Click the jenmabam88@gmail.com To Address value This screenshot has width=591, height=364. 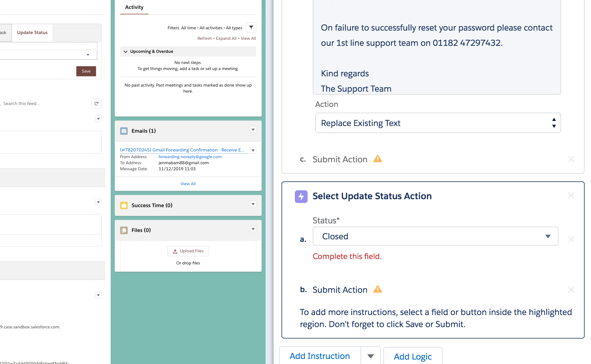pos(184,163)
